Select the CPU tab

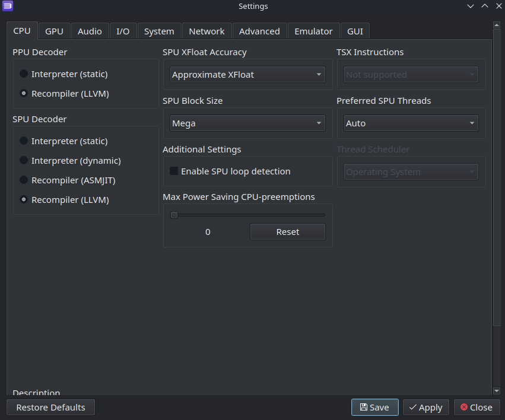(x=22, y=31)
